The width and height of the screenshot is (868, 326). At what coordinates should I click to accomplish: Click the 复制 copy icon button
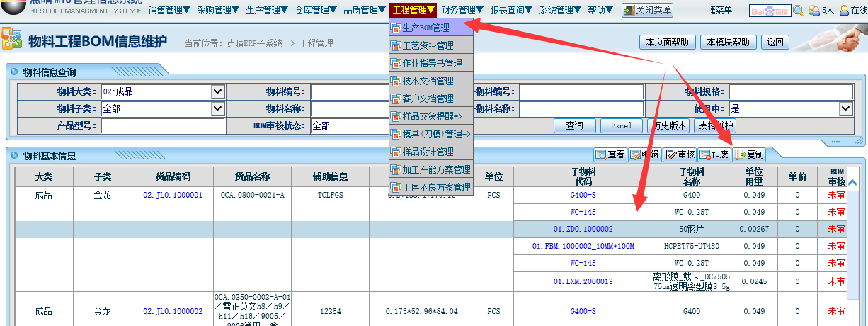coord(749,154)
